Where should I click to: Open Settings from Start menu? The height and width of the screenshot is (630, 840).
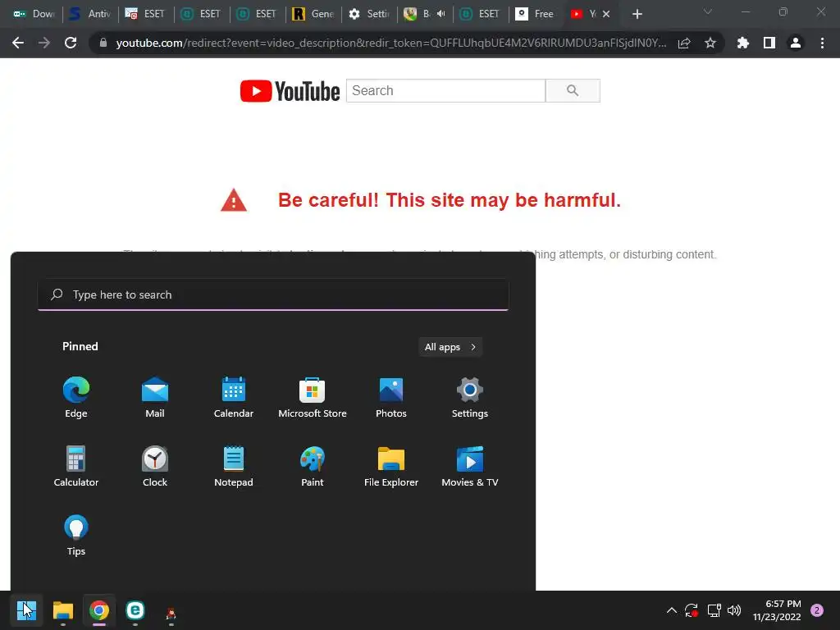click(x=470, y=397)
